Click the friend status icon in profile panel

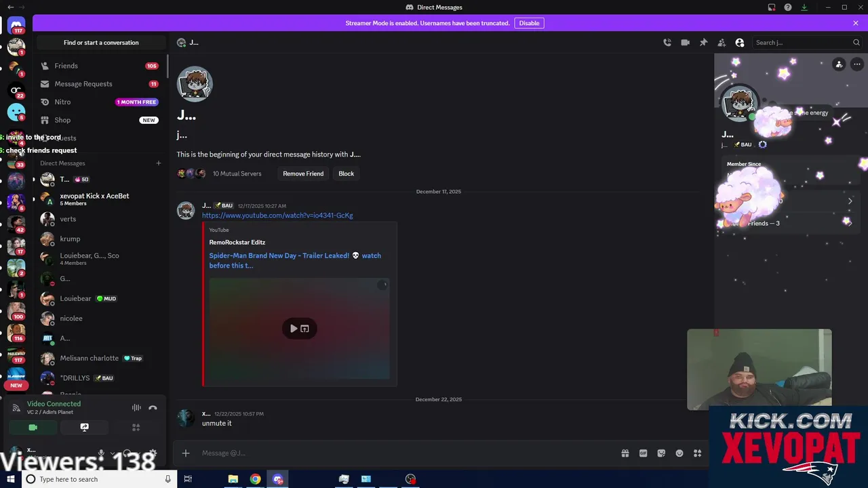(839, 64)
